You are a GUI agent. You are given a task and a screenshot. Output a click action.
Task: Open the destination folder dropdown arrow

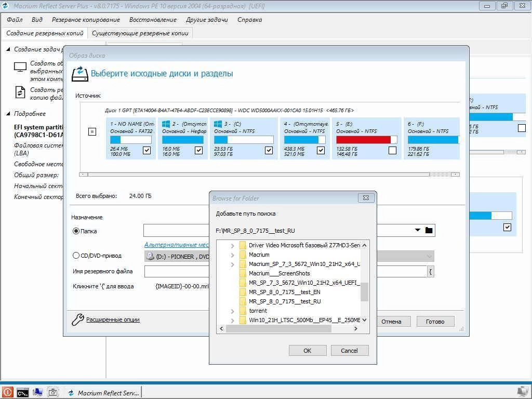tap(418, 230)
